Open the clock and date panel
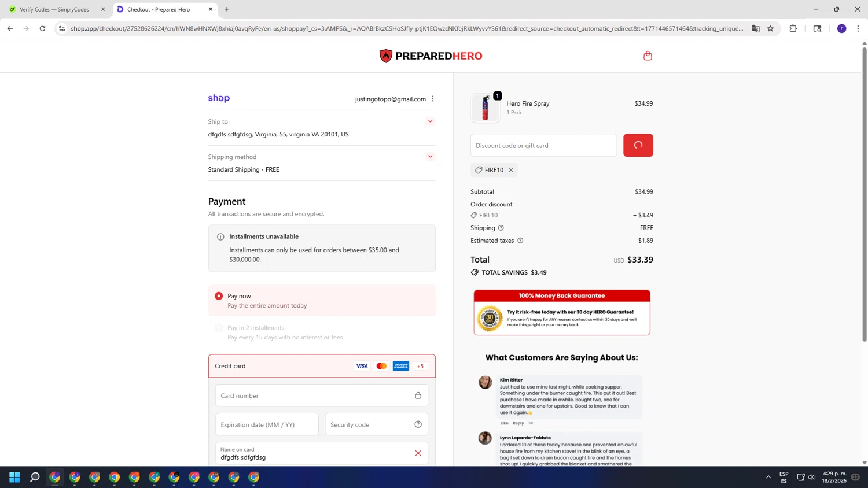 click(x=834, y=477)
